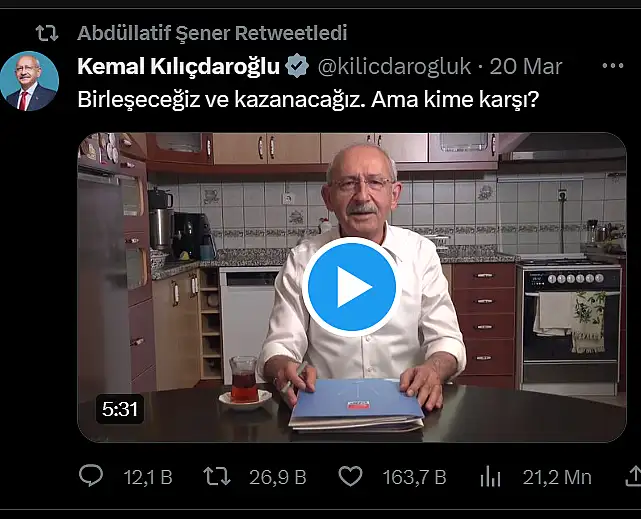Screen dimensions: 641x519
Task: Open the @kilicdarogluk handle link
Action: [x=394, y=66]
